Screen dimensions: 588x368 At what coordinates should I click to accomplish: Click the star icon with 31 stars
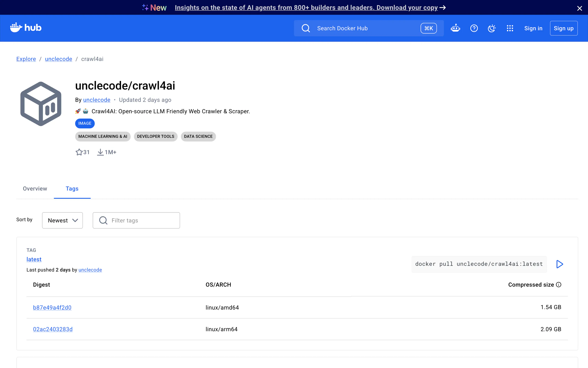tap(79, 152)
